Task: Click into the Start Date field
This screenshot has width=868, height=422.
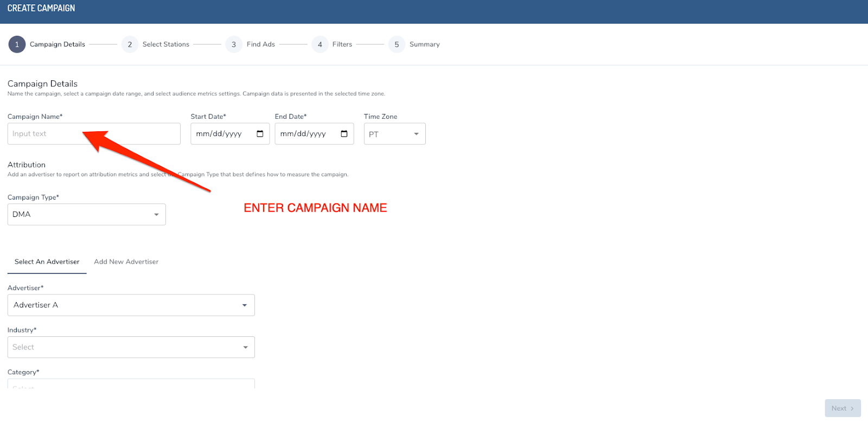Action: click(x=222, y=134)
